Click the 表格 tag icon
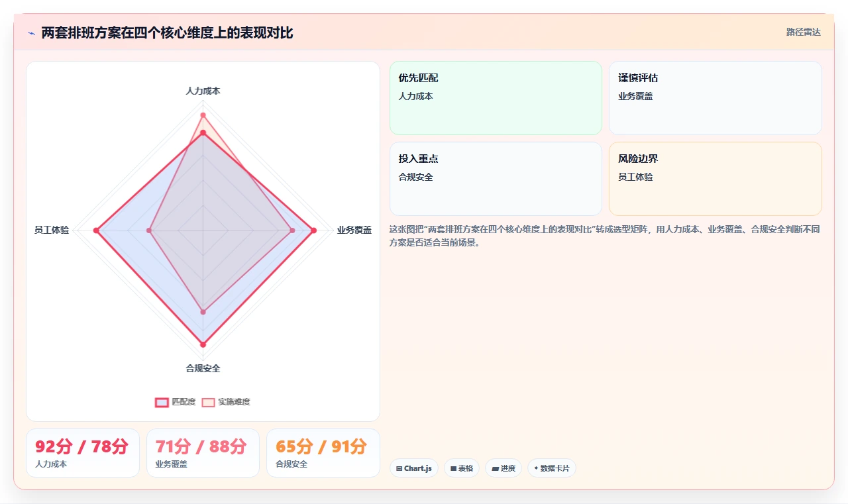 tap(453, 468)
